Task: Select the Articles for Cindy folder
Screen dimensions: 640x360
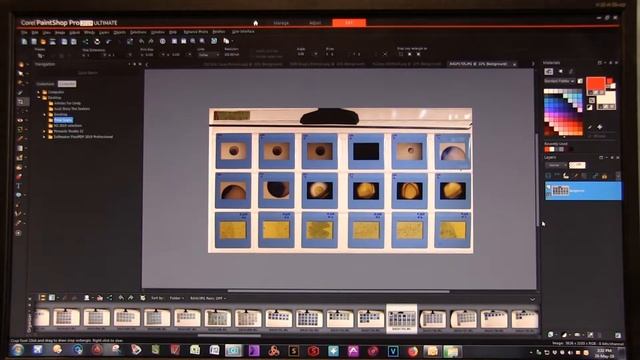Action: click(67, 103)
